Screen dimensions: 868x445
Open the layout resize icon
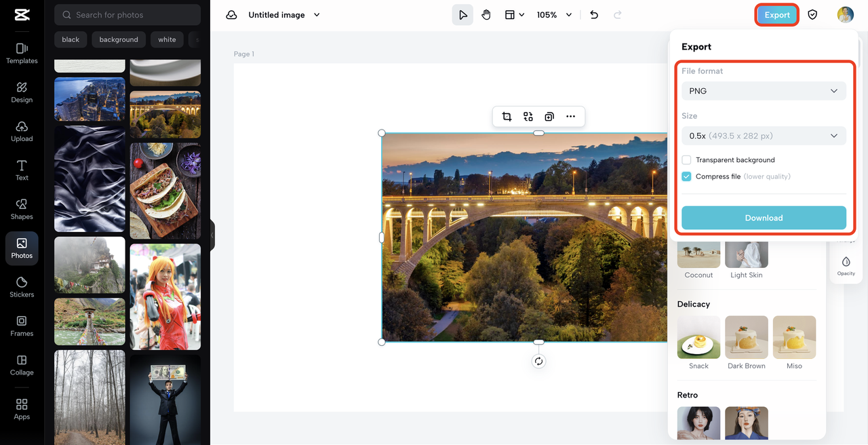coord(515,15)
